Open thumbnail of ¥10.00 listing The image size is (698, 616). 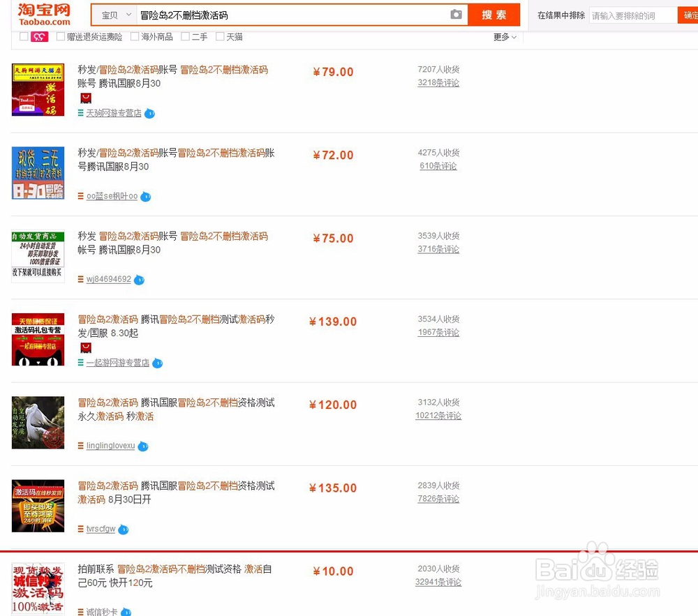pos(38,588)
